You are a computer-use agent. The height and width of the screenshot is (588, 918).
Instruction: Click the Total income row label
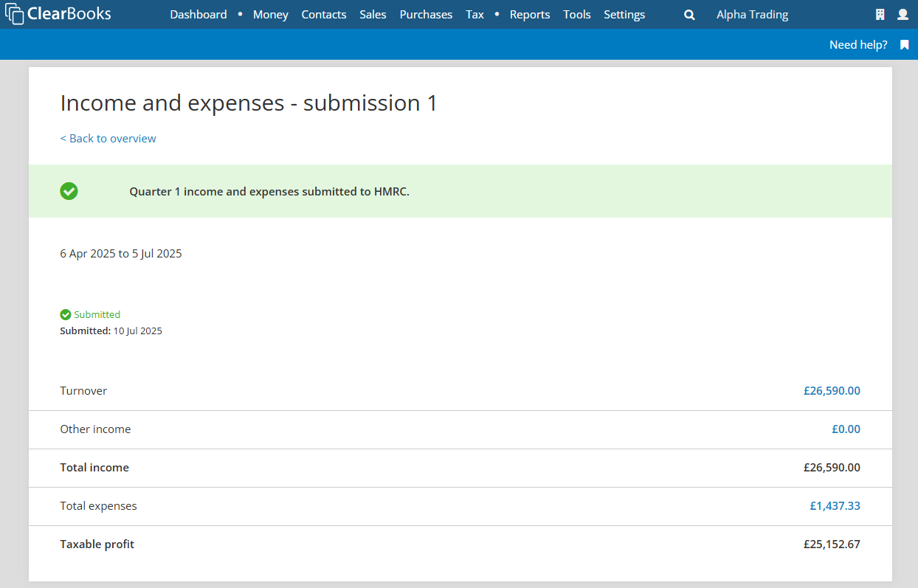pyautogui.click(x=94, y=468)
